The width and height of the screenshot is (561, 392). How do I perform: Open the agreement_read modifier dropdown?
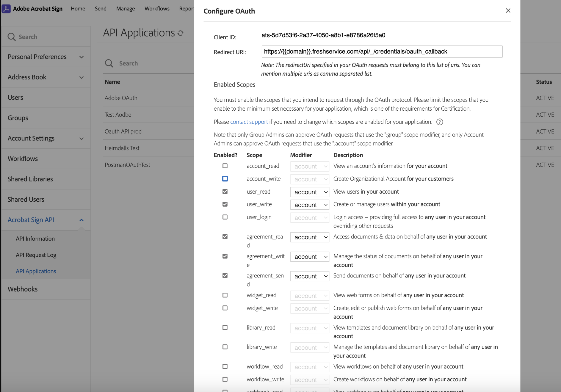click(310, 237)
